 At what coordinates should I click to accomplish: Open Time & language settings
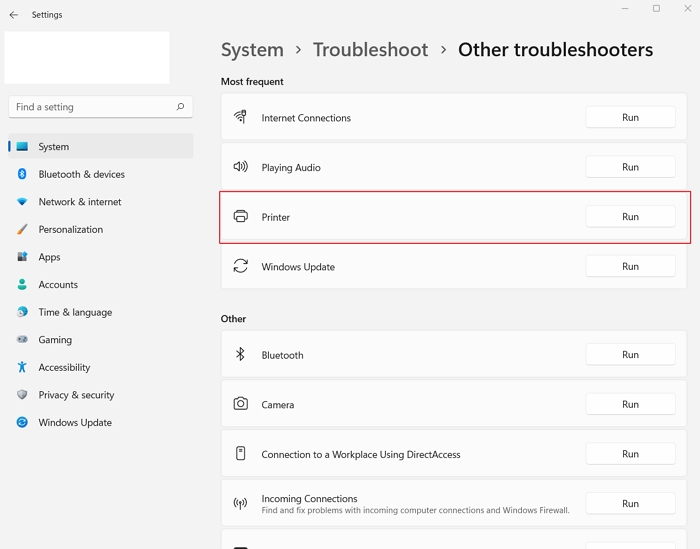click(x=101, y=312)
